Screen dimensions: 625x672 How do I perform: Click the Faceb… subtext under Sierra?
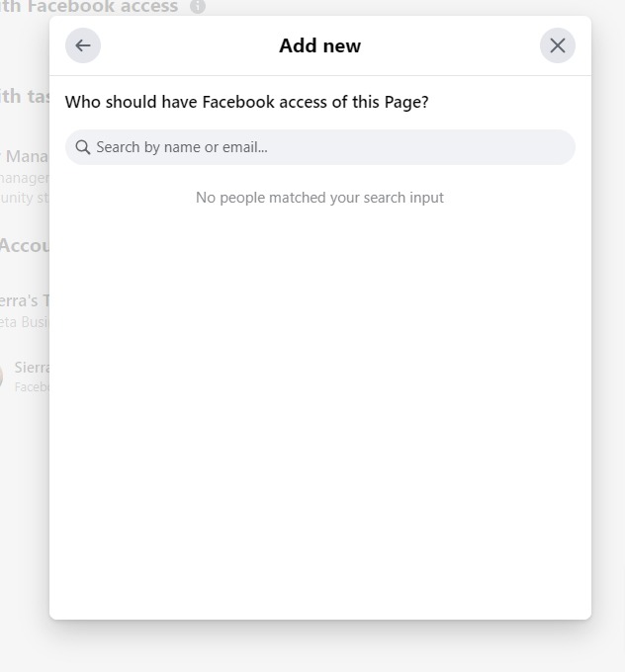coord(32,387)
